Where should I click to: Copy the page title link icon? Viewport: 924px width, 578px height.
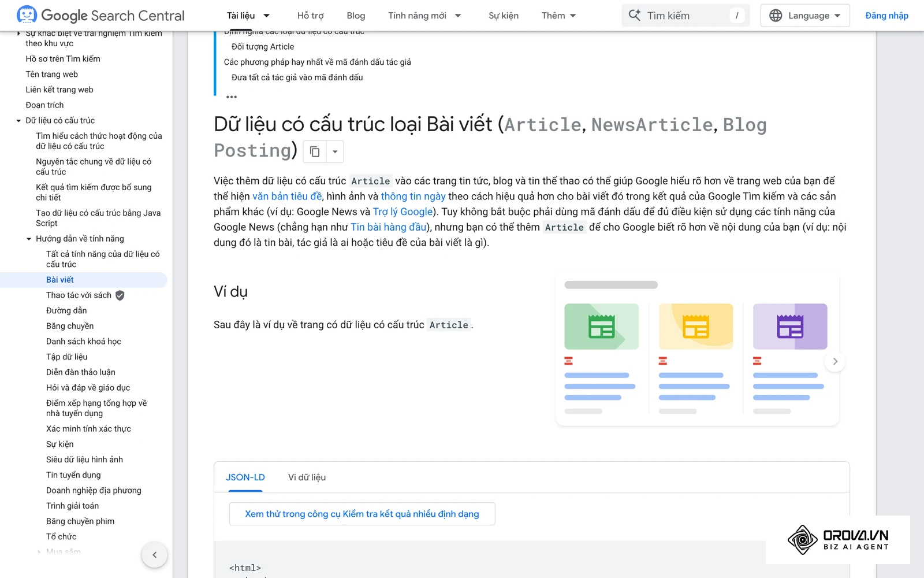(315, 151)
